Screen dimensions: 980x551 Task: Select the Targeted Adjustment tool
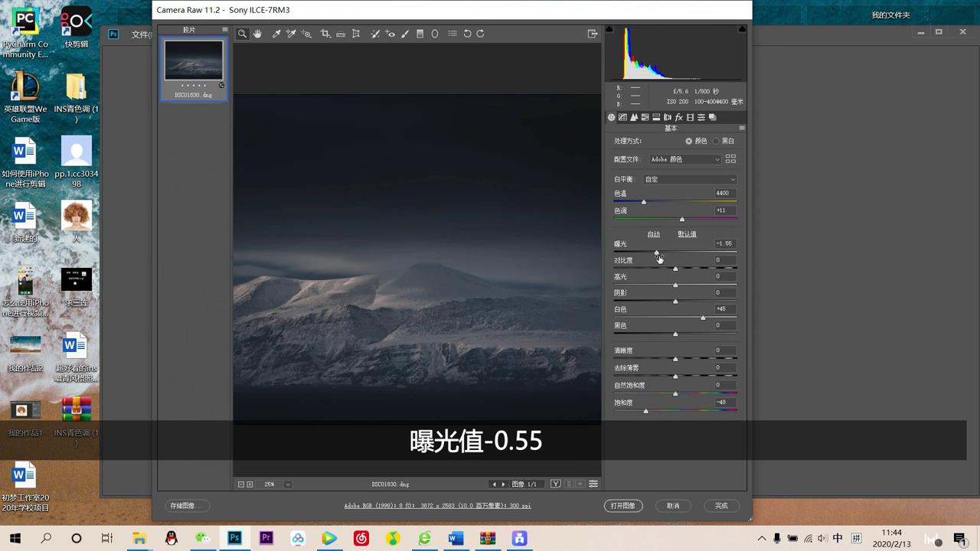tap(306, 34)
